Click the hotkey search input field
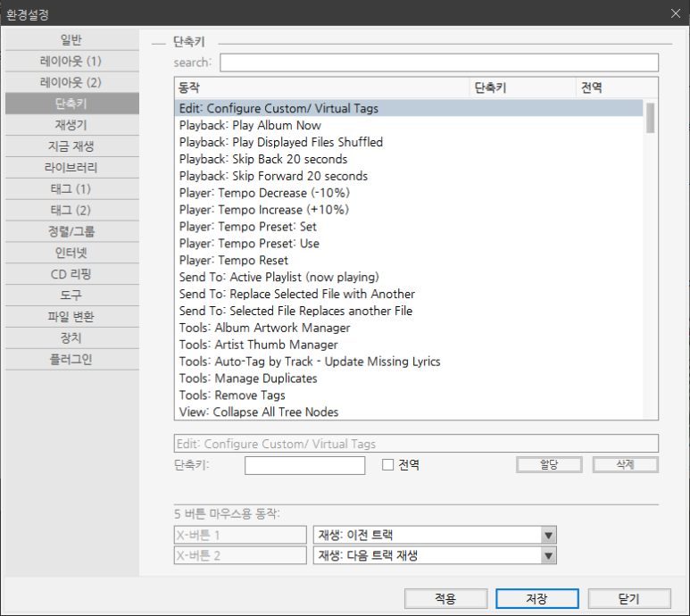 click(x=439, y=62)
